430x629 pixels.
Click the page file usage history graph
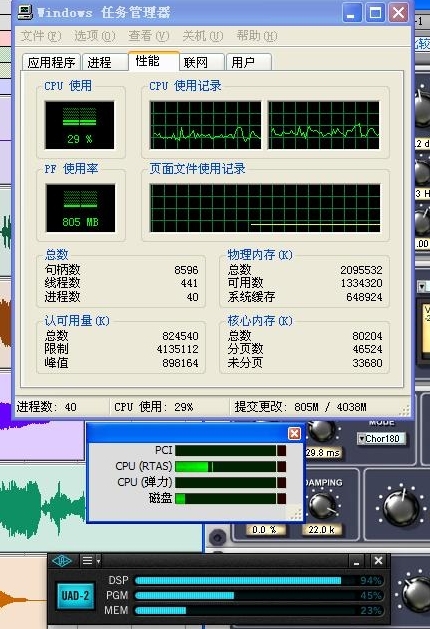[x=265, y=208]
